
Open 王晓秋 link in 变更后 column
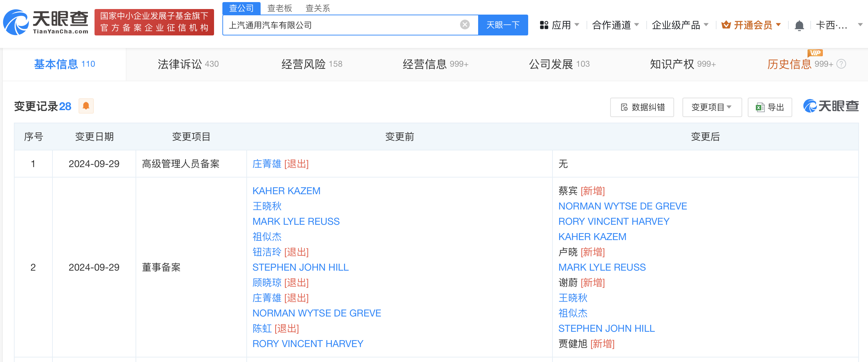[573, 298]
